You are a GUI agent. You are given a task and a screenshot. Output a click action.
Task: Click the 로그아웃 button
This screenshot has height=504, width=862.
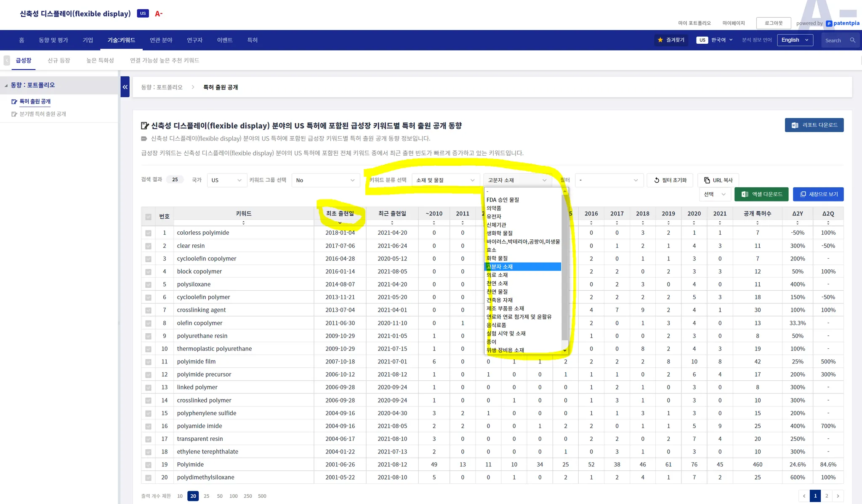[x=773, y=23]
